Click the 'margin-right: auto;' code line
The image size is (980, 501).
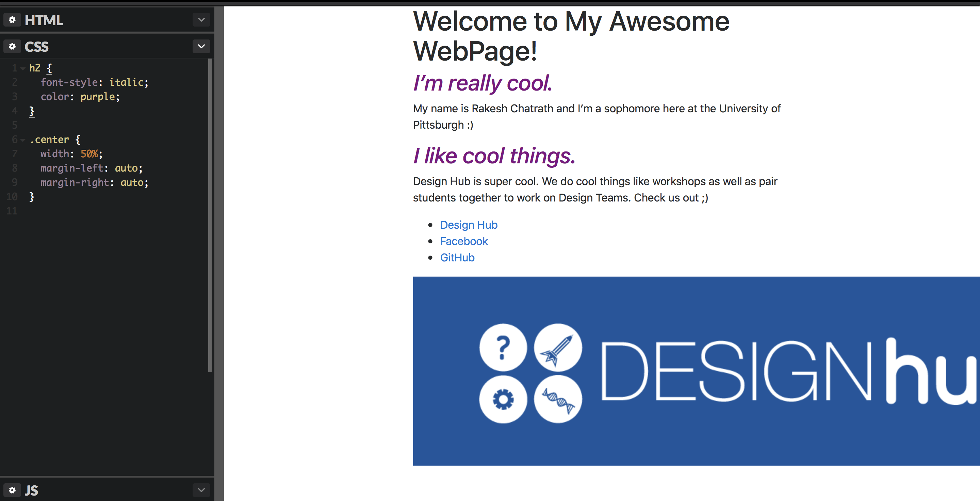pos(94,182)
